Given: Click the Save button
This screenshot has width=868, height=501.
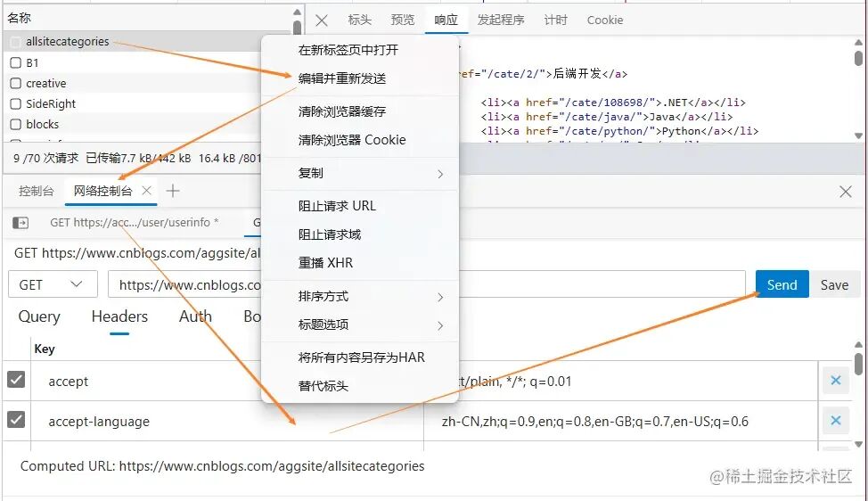Looking at the screenshot, I should [x=833, y=284].
